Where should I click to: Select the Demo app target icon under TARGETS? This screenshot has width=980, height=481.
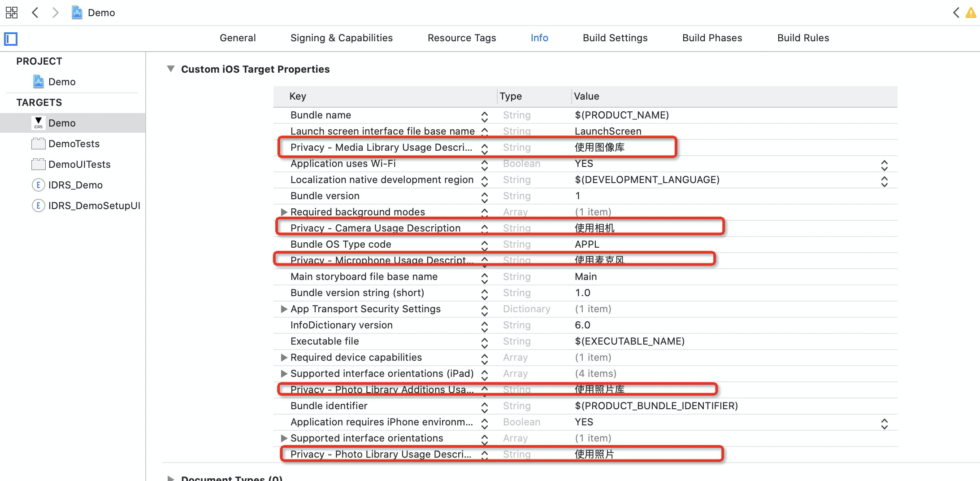39,123
